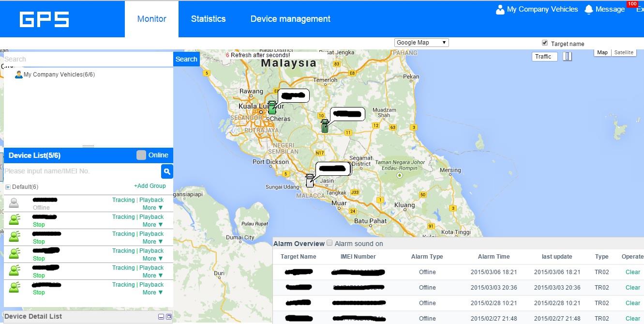Focus the name/IMEI No. input field
644x324 pixels.
tap(82, 171)
